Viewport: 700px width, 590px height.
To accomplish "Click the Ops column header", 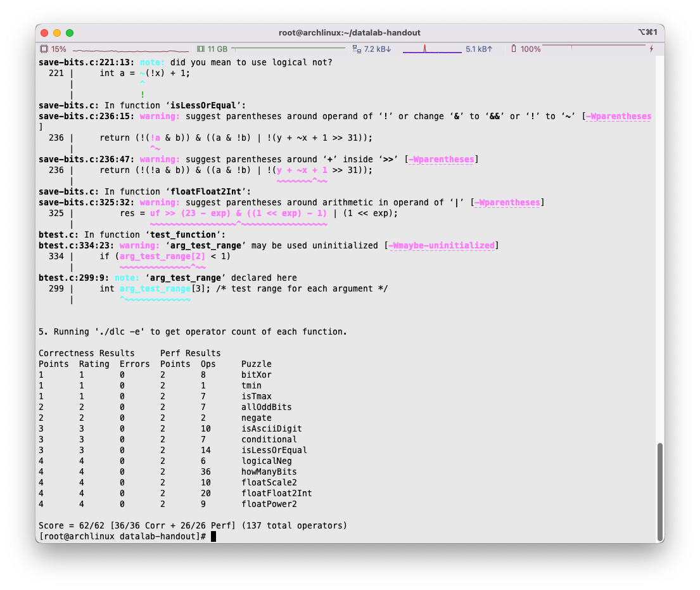I will click(x=208, y=364).
